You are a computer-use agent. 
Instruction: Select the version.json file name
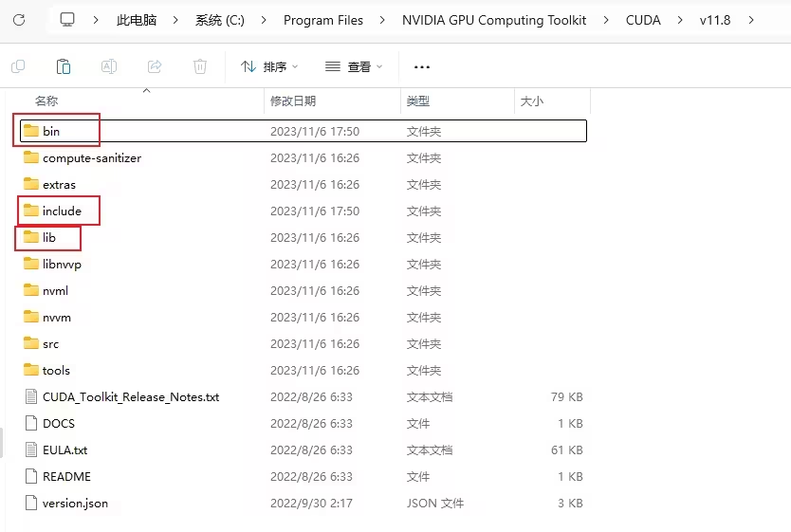pos(75,504)
